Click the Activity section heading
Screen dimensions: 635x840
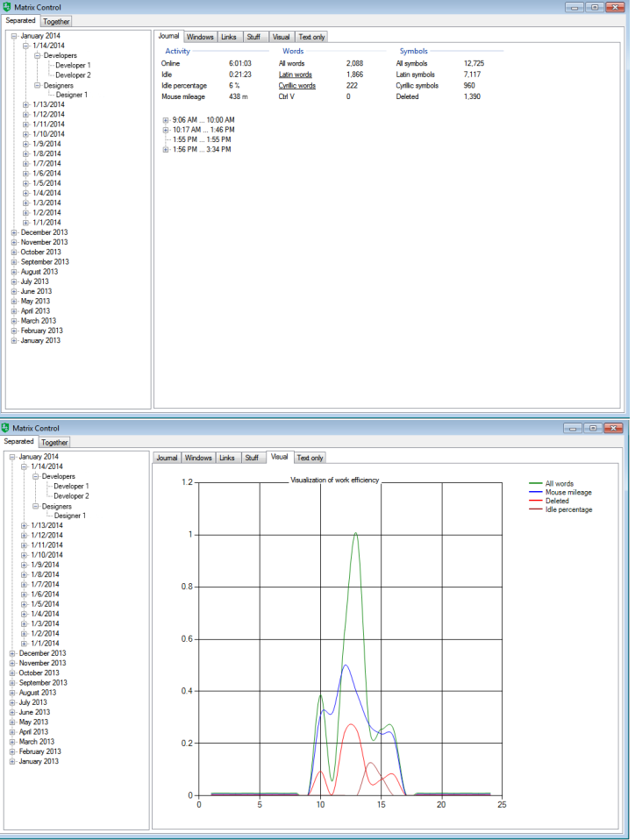point(177,52)
